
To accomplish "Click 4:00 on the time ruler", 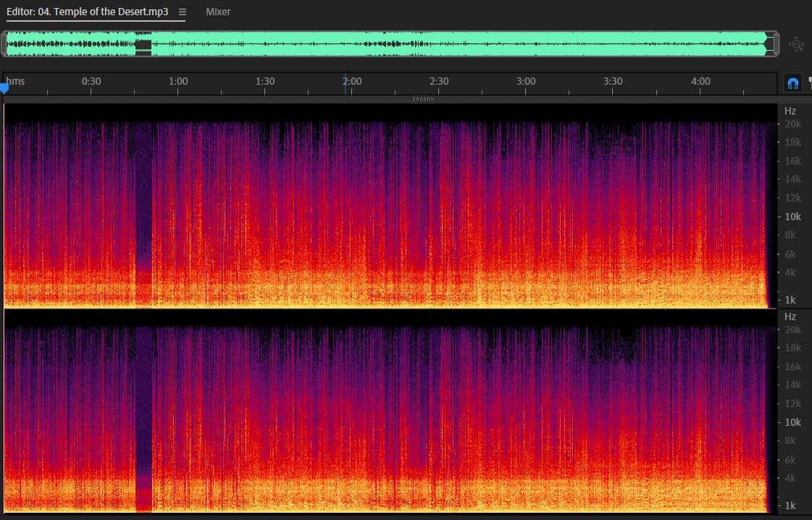I will (700, 81).
